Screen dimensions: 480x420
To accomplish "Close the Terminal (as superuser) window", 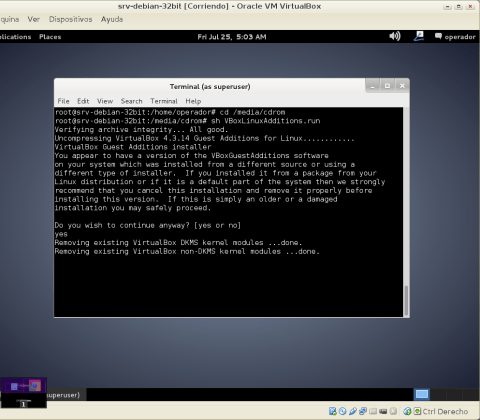I will coord(402,86).
